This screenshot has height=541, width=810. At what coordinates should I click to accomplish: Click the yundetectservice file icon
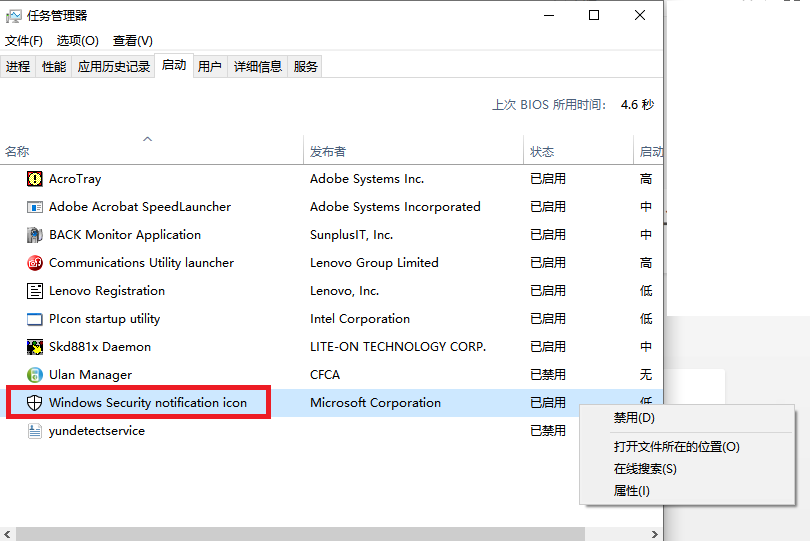coord(35,430)
